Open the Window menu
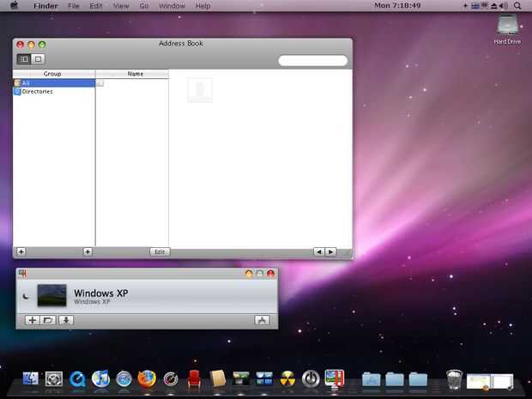The image size is (532, 399). (x=172, y=6)
